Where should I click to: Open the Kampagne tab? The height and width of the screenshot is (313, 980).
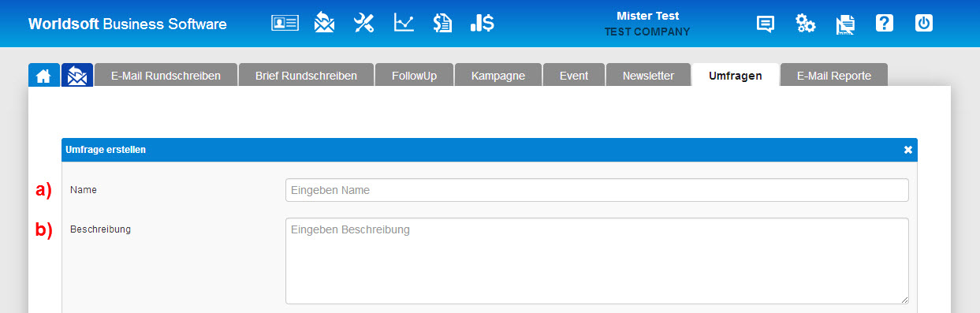498,76
